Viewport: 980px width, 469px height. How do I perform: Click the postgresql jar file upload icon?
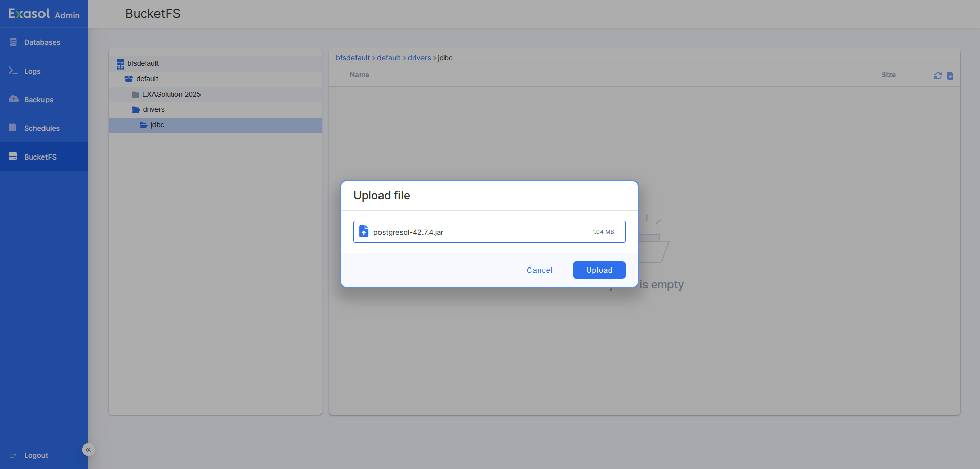364,232
